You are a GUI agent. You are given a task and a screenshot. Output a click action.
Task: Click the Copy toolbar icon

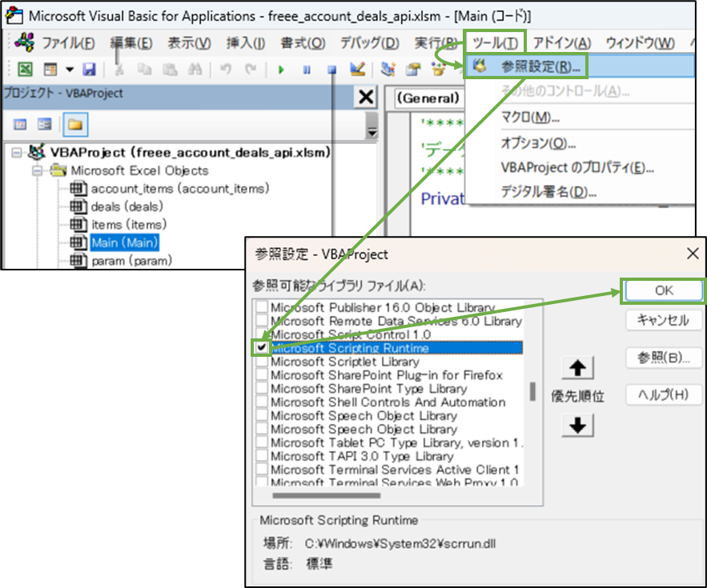coord(144,70)
